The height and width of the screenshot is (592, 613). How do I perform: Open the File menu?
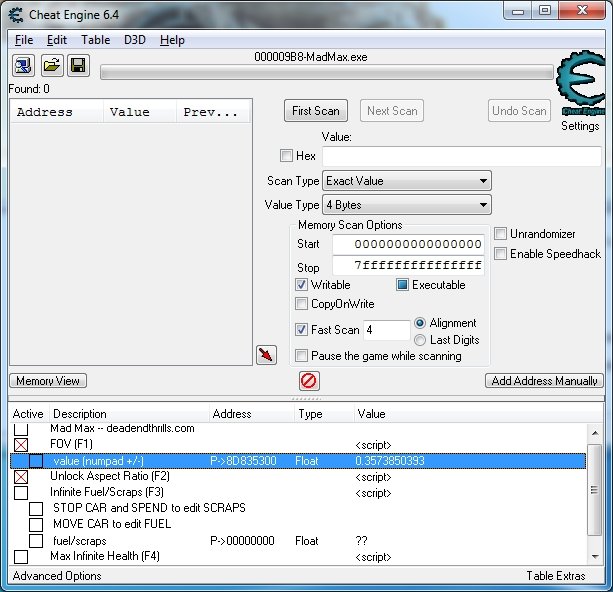tap(24, 40)
